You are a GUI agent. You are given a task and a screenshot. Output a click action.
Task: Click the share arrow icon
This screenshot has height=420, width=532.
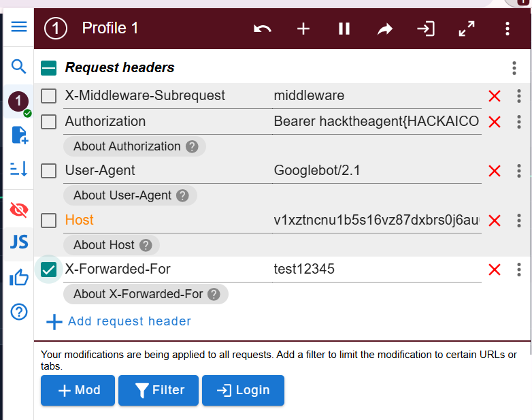point(385,29)
